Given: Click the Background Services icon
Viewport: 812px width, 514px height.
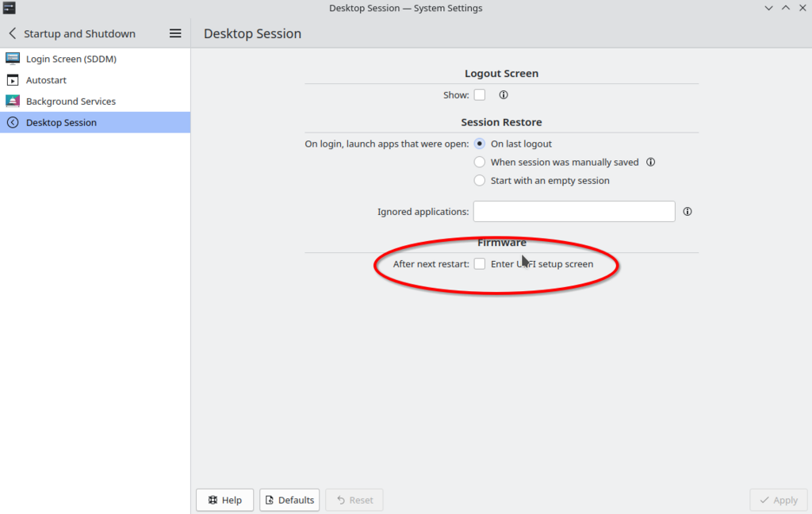Looking at the screenshot, I should click(x=12, y=102).
